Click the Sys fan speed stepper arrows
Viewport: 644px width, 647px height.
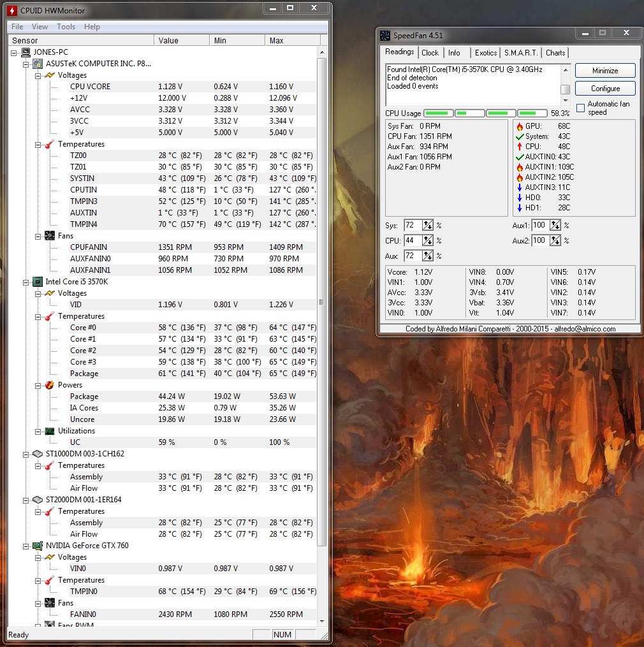pyautogui.click(x=427, y=225)
